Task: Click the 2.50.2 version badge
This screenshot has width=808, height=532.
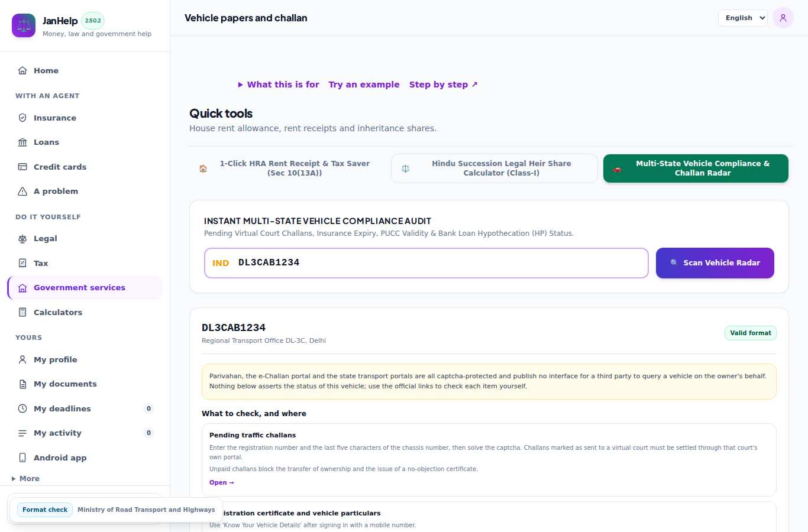Action: (93, 21)
